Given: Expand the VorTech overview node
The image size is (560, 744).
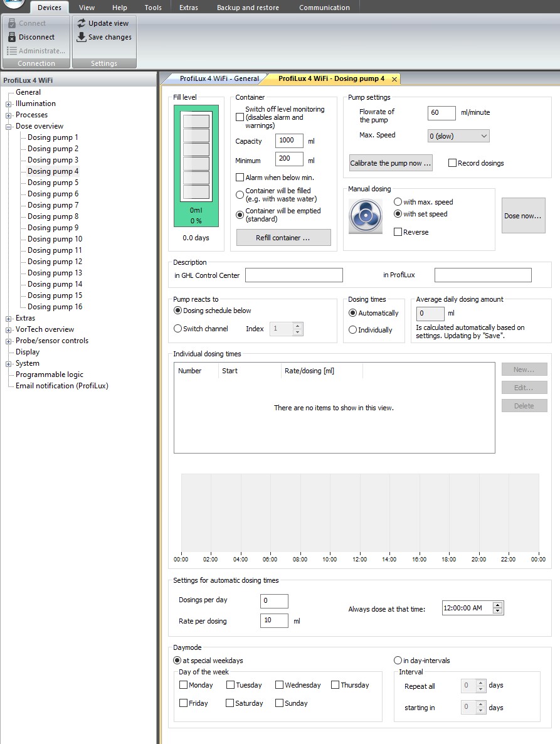Looking at the screenshot, I should (9, 330).
